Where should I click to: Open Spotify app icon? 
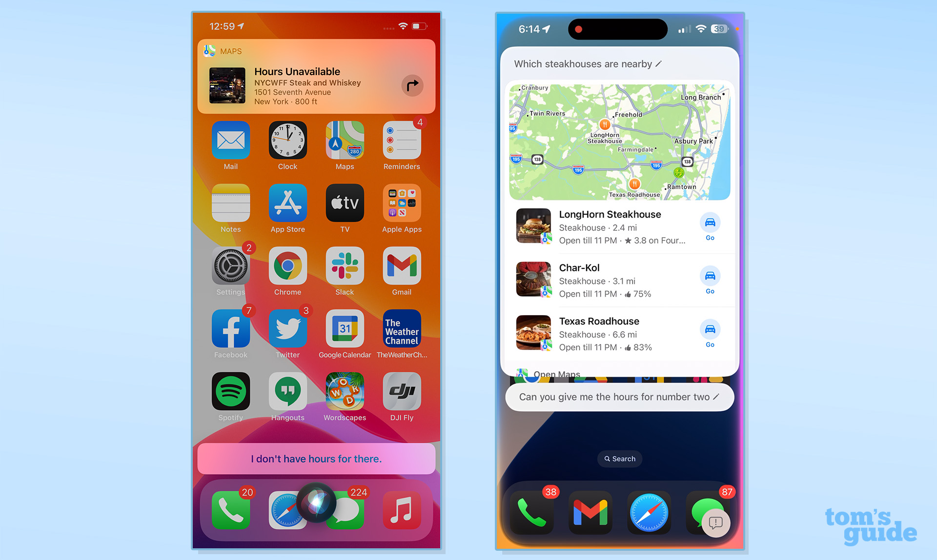point(231,393)
